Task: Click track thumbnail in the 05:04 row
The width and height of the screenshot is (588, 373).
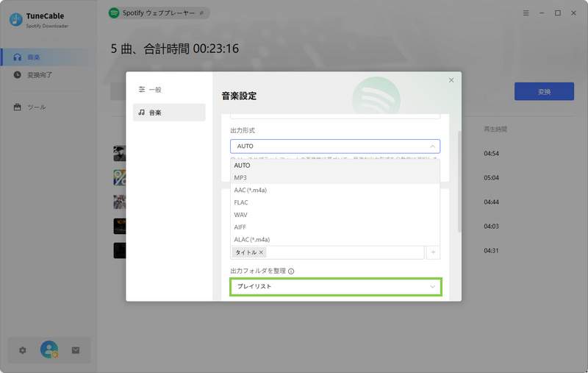Action: point(120,177)
